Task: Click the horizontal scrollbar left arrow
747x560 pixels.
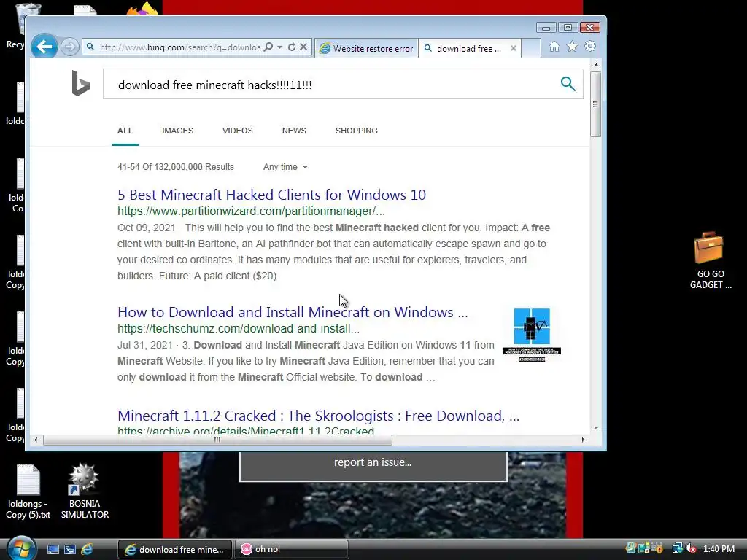Action: click(36, 440)
